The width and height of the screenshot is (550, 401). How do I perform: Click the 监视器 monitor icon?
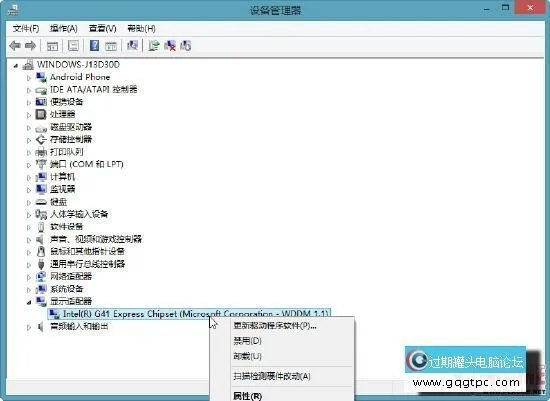click(x=41, y=189)
